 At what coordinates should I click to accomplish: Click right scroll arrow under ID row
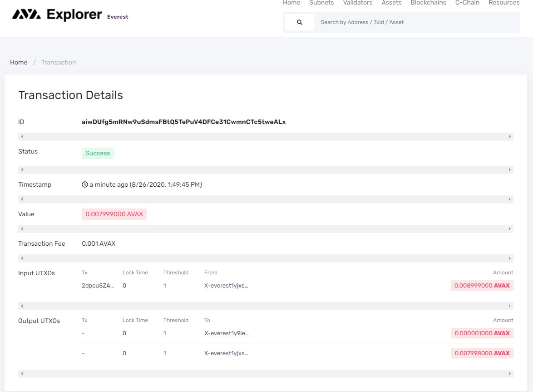pos(509,136)
